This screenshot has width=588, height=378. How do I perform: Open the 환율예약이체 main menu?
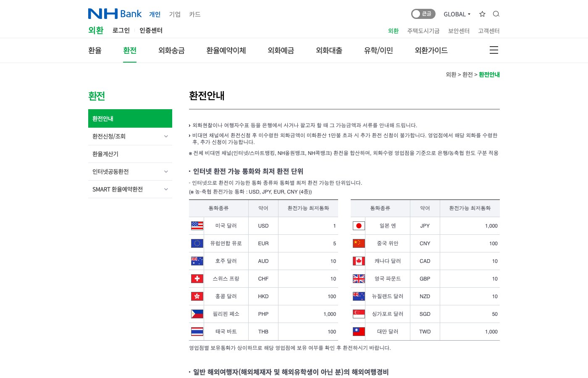point(226,50)
